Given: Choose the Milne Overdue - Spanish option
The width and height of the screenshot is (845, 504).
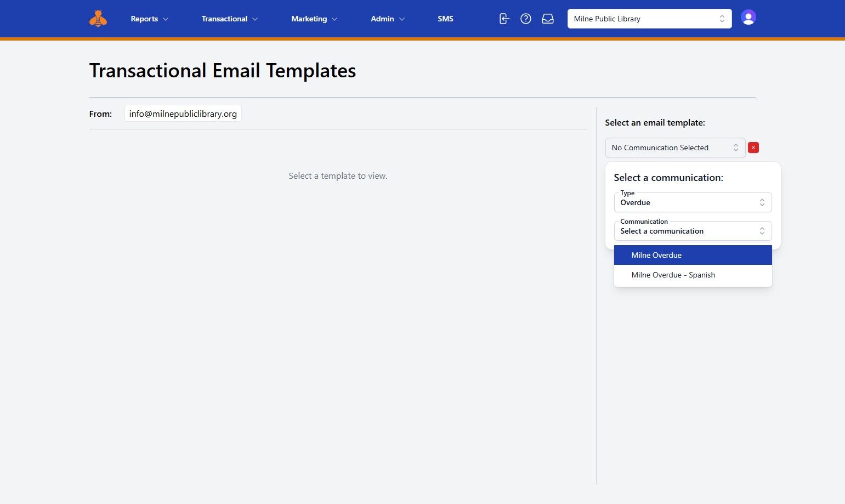Looking at the screenshot, I should pyautogui.click(x=693, y=275).
